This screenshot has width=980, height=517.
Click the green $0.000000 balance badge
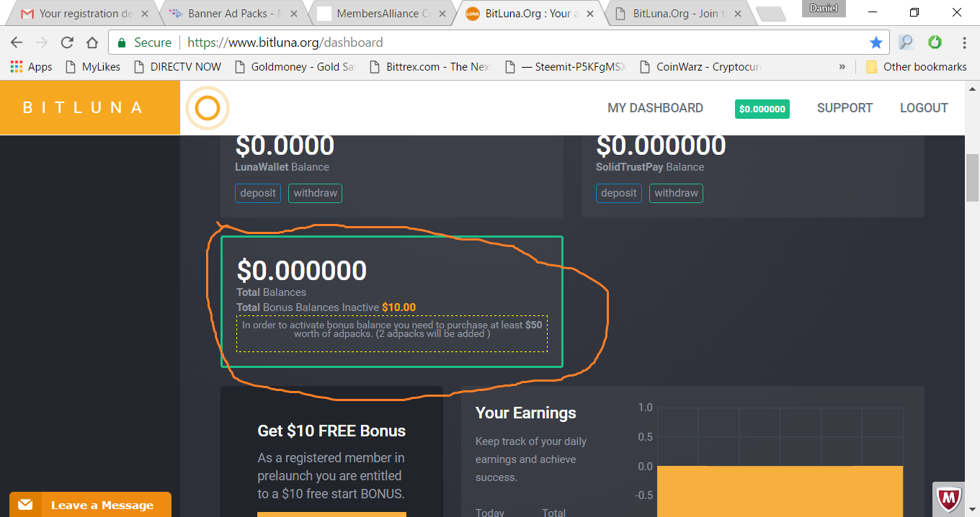pos(762,109)
